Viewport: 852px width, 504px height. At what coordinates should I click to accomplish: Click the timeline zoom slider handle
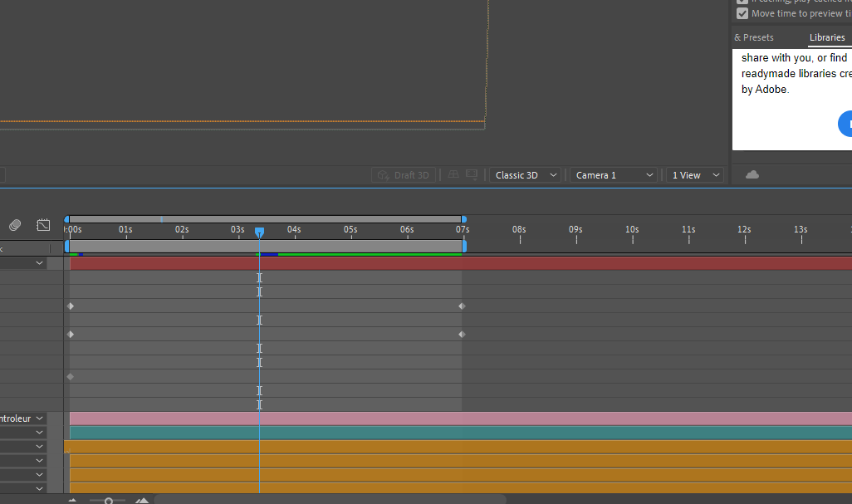(x=108, y=501)
